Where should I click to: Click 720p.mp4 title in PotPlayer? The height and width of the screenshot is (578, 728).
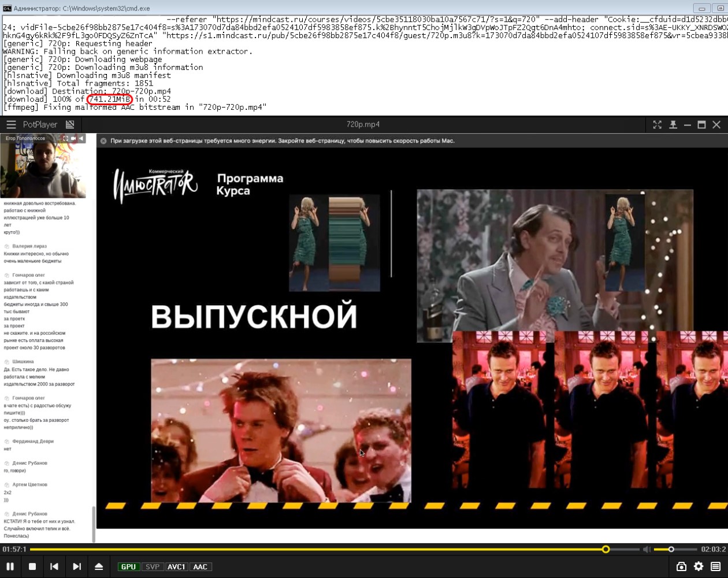363,124
